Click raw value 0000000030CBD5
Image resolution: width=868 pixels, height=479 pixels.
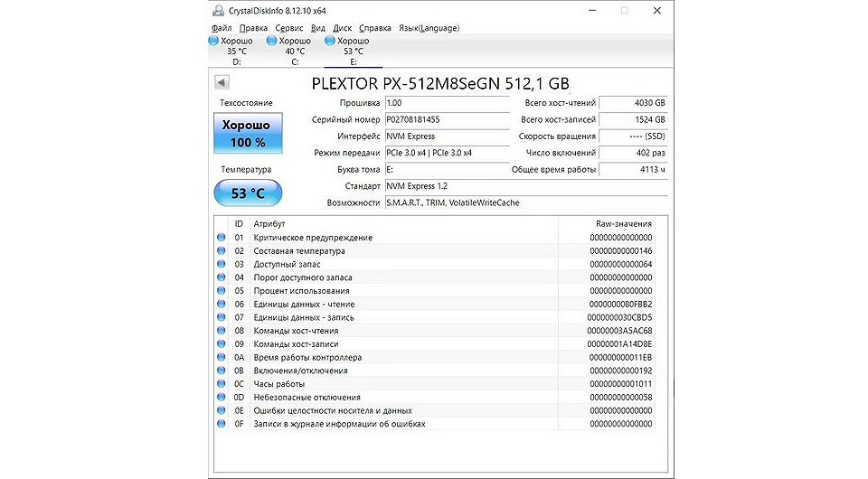tap(620, 317)
